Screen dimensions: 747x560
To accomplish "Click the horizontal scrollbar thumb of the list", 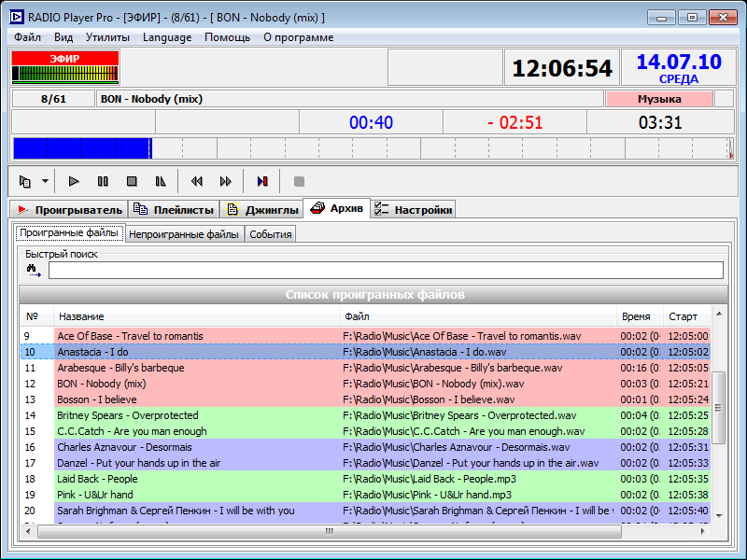I will click(x=330, y=531).
